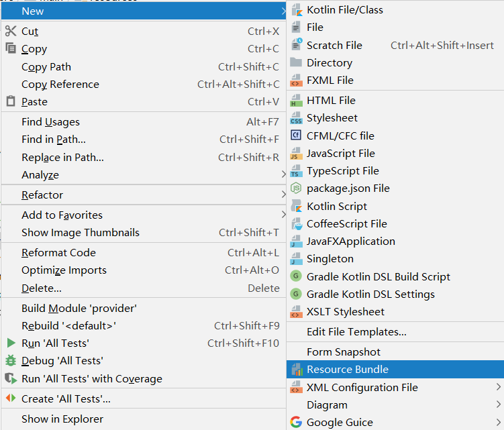Click the TypeScript File icon

pyautogui.click(x=297, y=171)
